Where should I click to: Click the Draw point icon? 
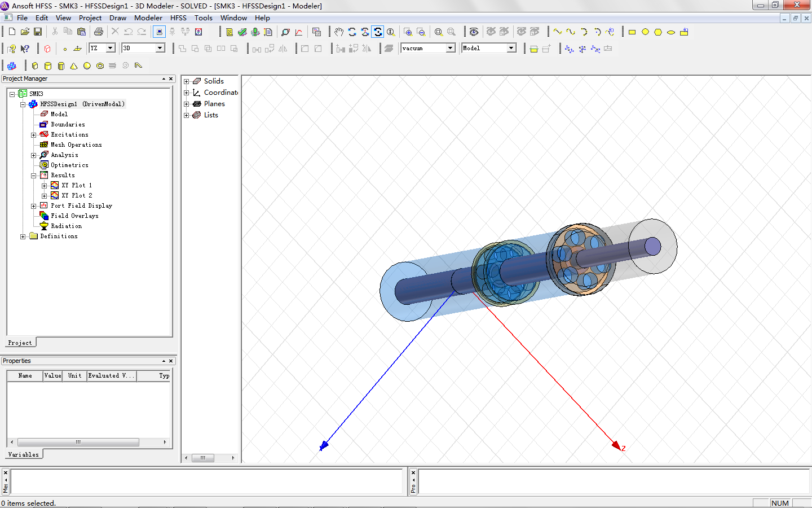point(65,49)
